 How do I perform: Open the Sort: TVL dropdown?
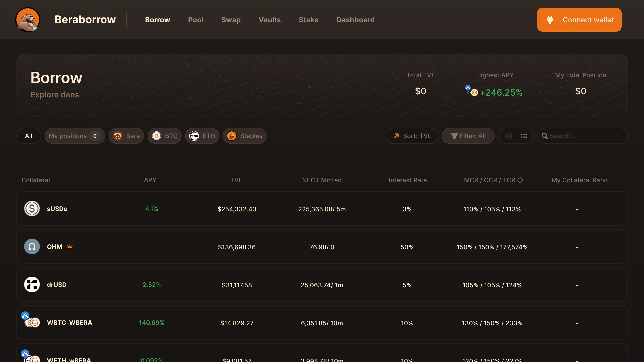[412, 136]
